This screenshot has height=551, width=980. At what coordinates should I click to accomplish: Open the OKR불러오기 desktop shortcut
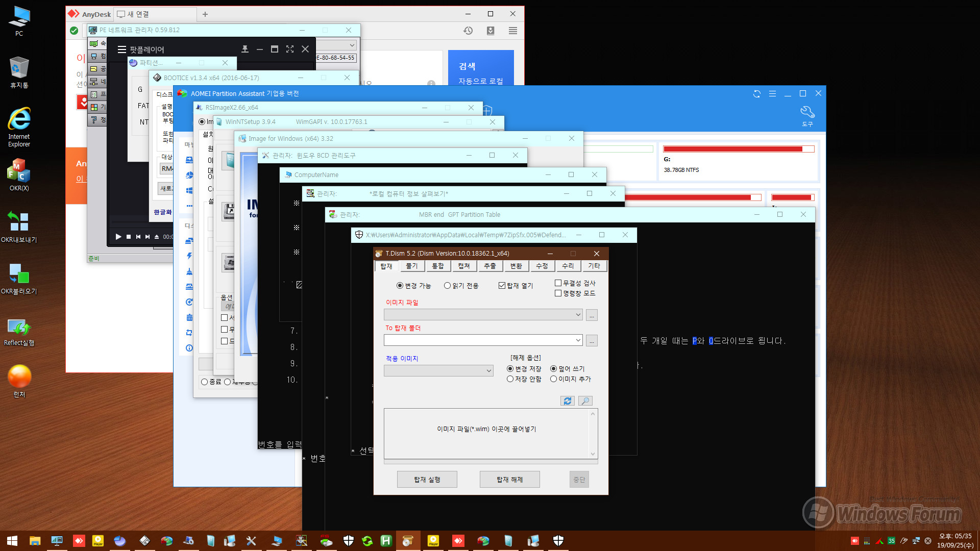tap(19, 279)
